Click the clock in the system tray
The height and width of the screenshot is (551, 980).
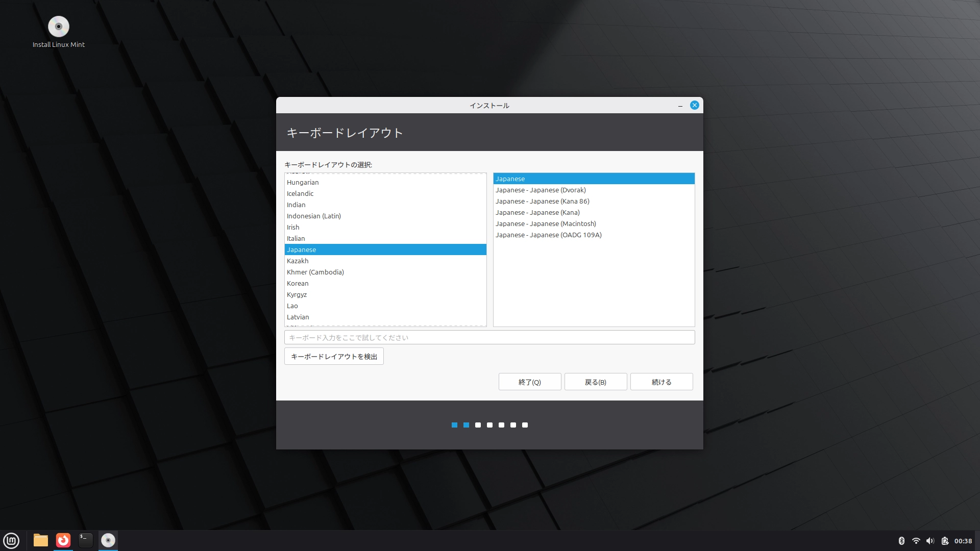click(964, 540)
